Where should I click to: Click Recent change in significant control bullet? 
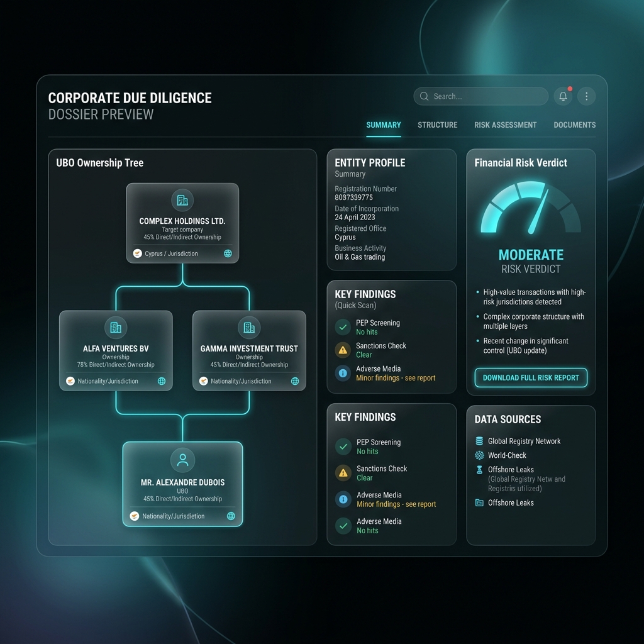526,346
